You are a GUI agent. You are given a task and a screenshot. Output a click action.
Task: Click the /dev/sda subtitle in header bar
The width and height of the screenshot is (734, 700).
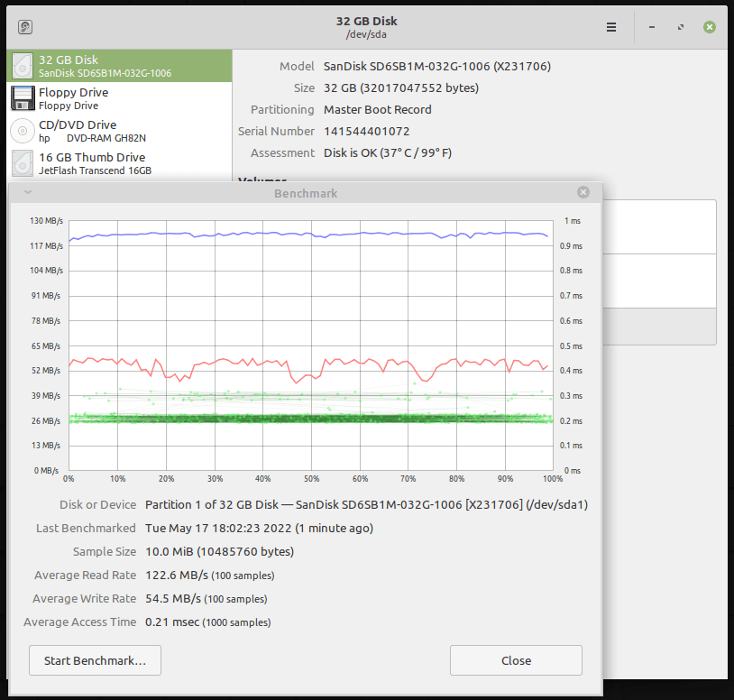(366, 34)
